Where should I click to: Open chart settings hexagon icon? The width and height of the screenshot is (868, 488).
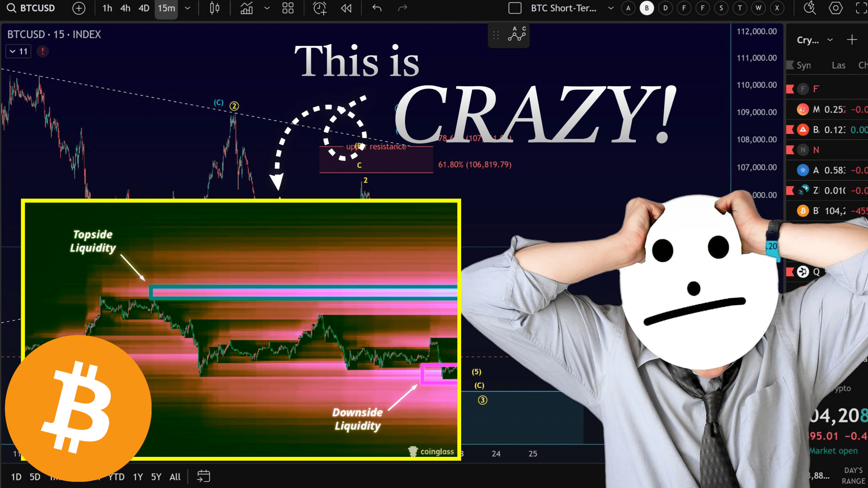[x=835, y=8]
